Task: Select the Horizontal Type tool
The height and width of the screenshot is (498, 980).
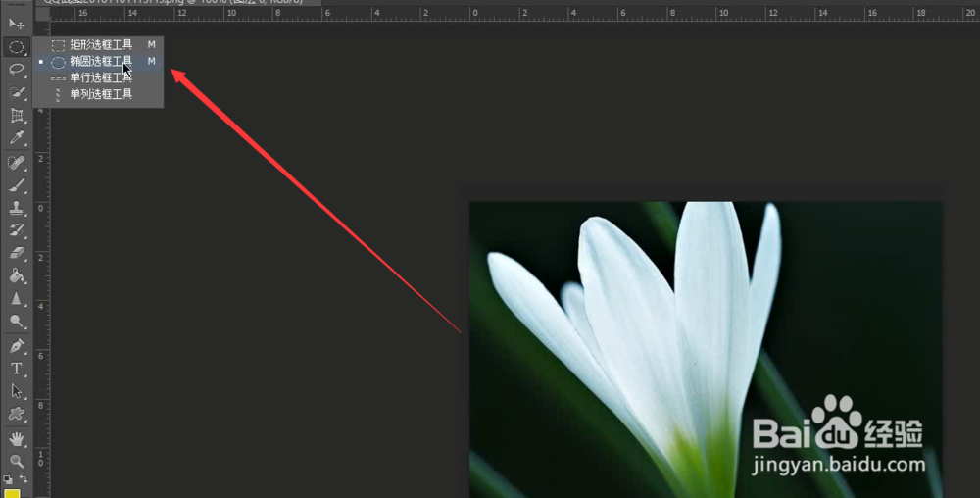Action: (x=17, y=368)
